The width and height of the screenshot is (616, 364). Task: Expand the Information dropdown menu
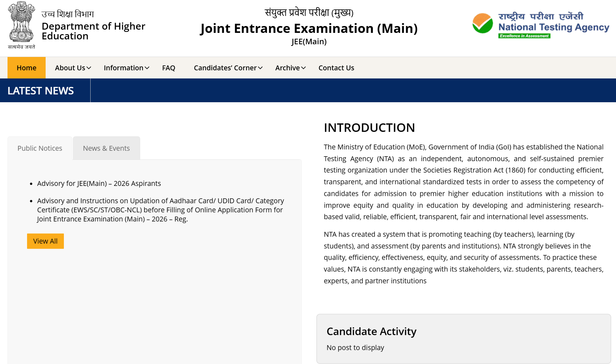point(126,68)
